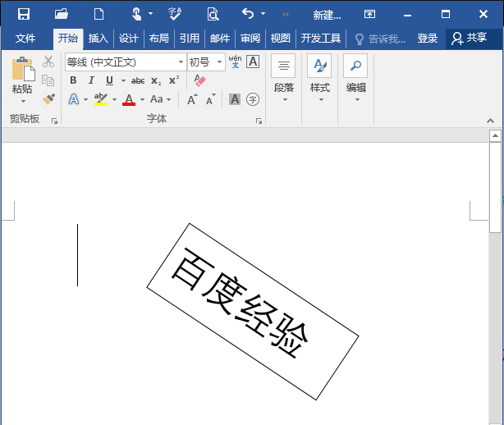Switch to the 视图 tab
The height and width of the screenshot is (425, 504).
coord(280,39)
